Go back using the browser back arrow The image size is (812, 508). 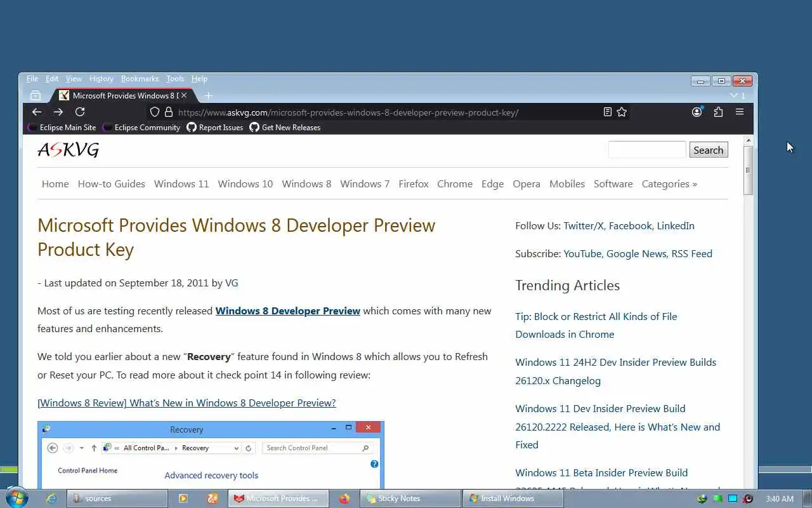pos(37,112)
